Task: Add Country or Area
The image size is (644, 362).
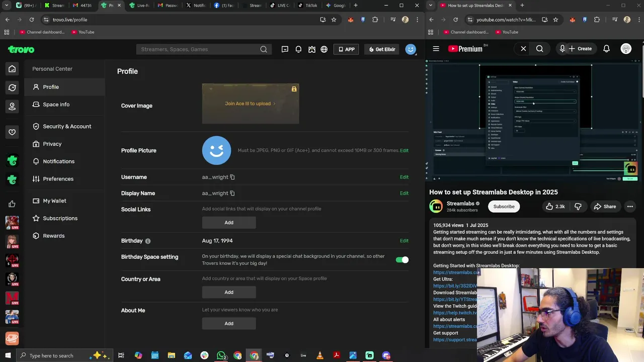Action: click(229, 292)
